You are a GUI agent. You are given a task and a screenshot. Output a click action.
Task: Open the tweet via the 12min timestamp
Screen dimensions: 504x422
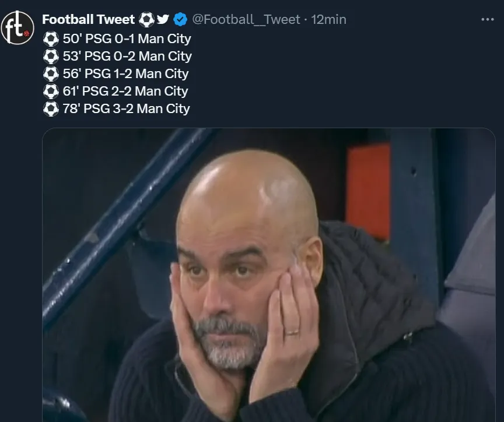click(x=329, y=20)
